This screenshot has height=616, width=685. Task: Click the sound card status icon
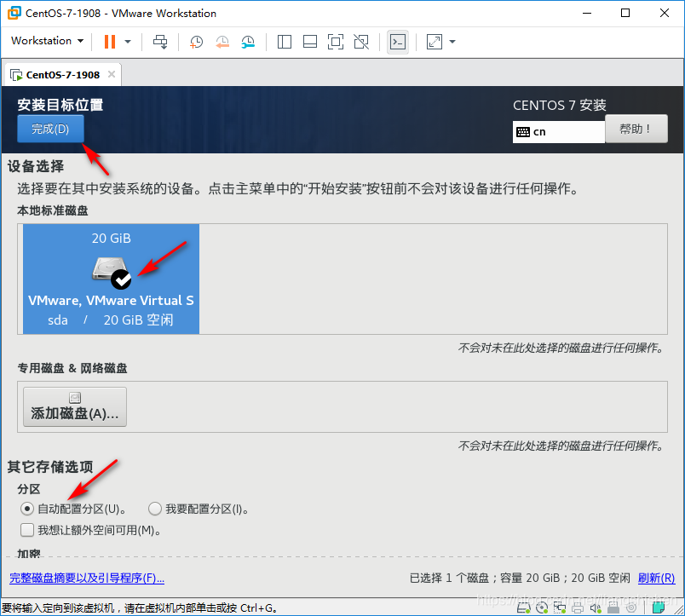(596, 607)
